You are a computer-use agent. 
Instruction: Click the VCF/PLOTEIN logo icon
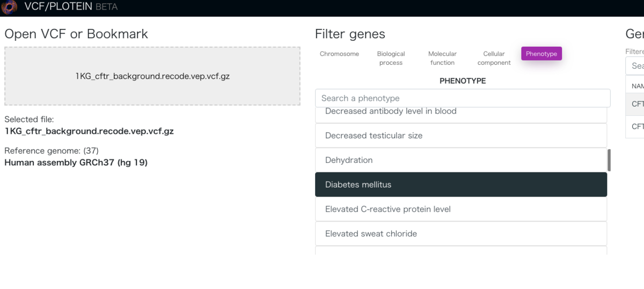point(10,8)
